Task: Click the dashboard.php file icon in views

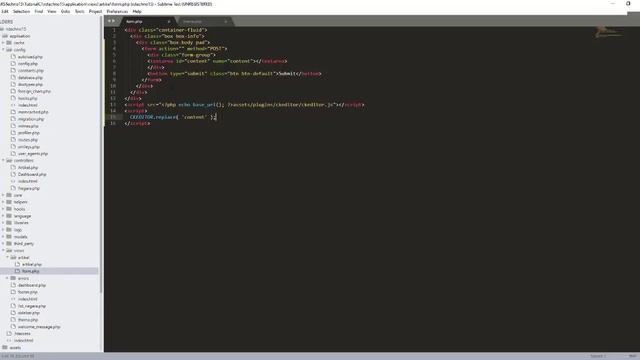Action: (x=13, y=285)
